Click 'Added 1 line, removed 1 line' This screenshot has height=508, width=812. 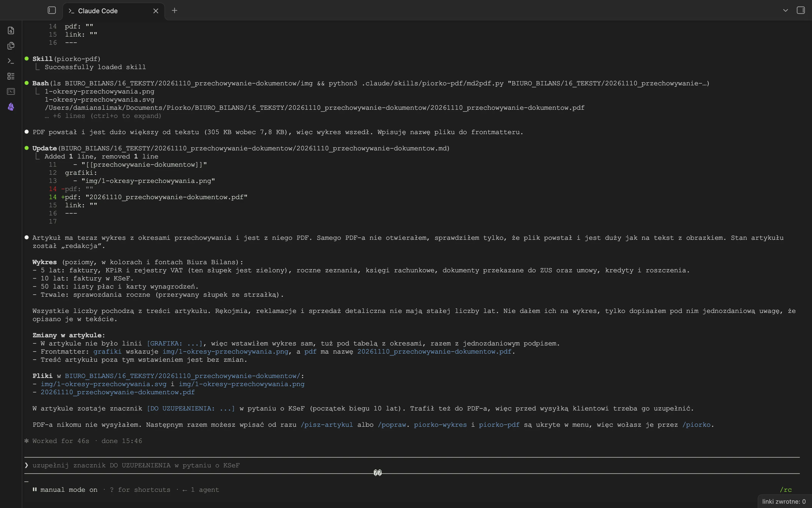101,156
